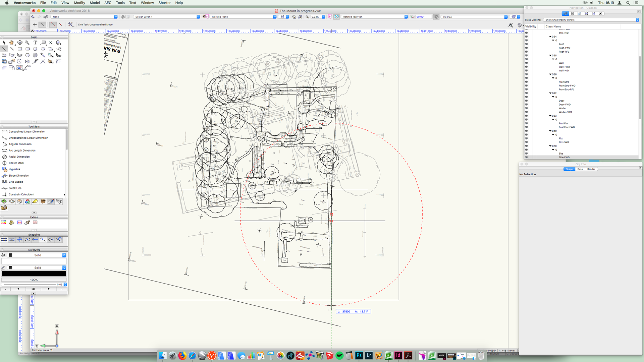The width and height of the screenshot is (644, 362).
Task: Select the Mirror tool
Action: tap(28, 62)
